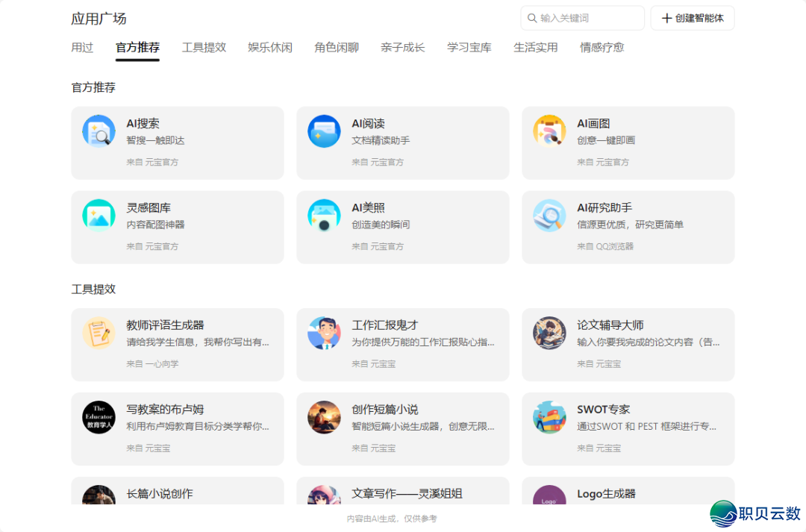This screenshot has height=532, width=806.
Task: Click the AI画图 title text
Action: click(593, 124)
